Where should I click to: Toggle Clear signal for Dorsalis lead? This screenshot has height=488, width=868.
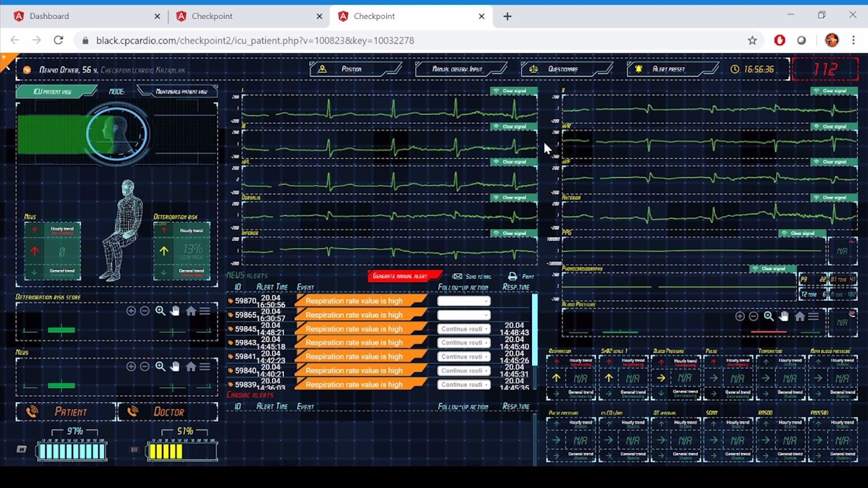pos(513,198)
